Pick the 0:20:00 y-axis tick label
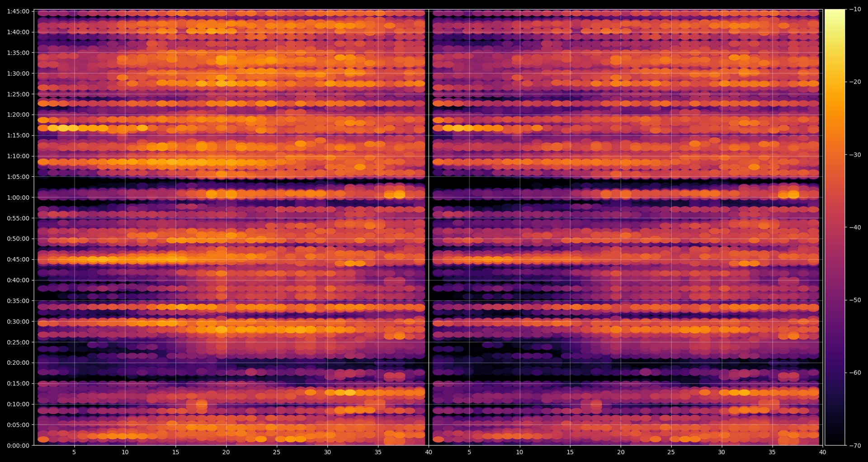Viewport: 868px width, 462px height. pyautogui.click(x=18, y=363)
